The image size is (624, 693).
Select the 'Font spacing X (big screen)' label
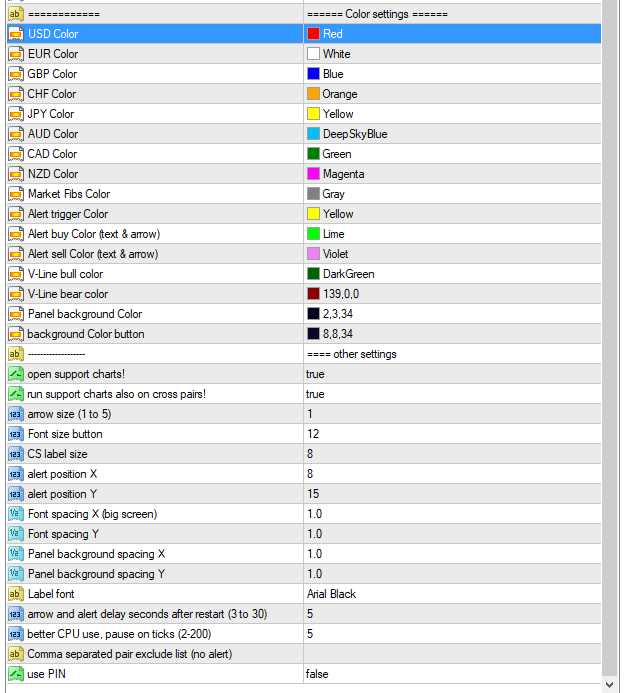click(92, 514)
